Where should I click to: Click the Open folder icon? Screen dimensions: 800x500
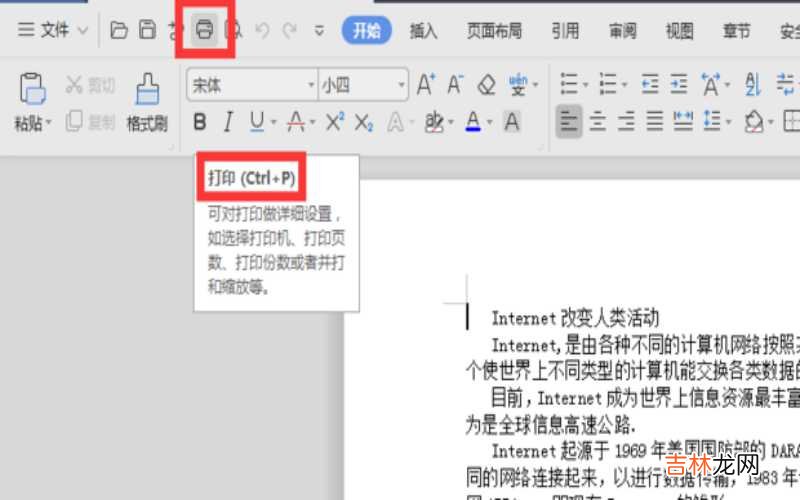(119, 30)
